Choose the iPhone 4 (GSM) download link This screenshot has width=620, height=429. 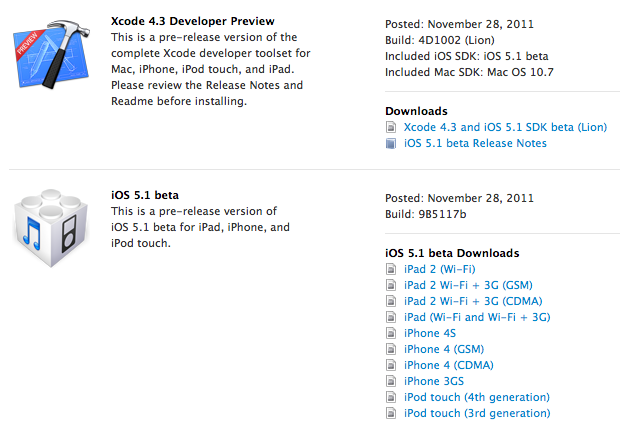[x=444, y=350]
